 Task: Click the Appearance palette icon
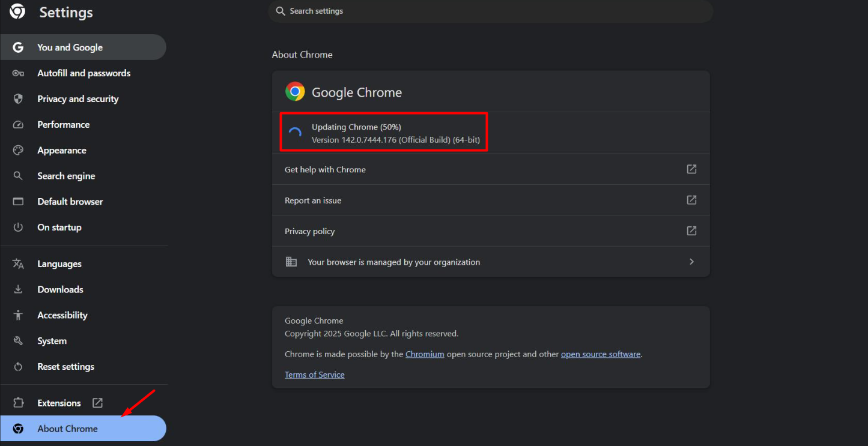click(x=18, y=151)
